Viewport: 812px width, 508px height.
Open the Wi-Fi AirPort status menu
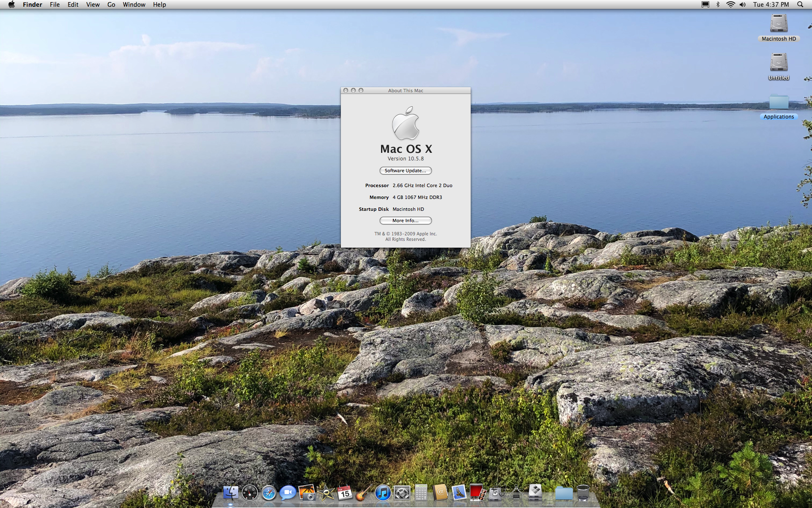pos(730,4)
